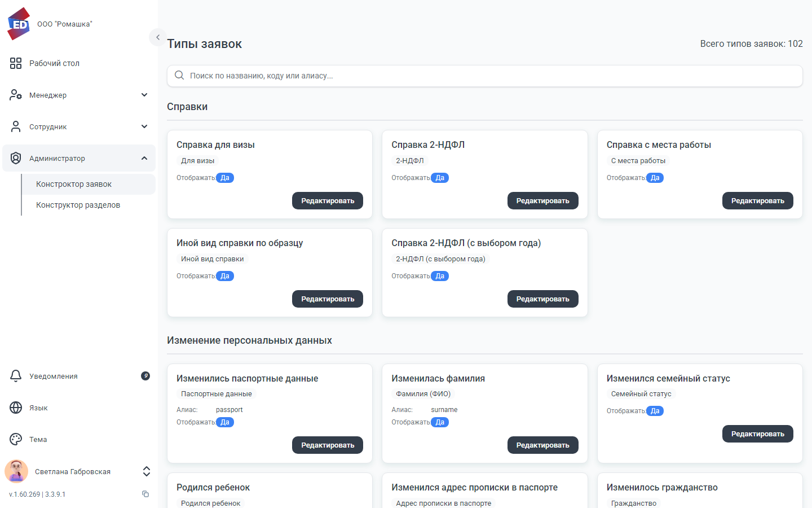Open the Язык menu item
This screenshot has height=508, width=812.
(79, 408)
